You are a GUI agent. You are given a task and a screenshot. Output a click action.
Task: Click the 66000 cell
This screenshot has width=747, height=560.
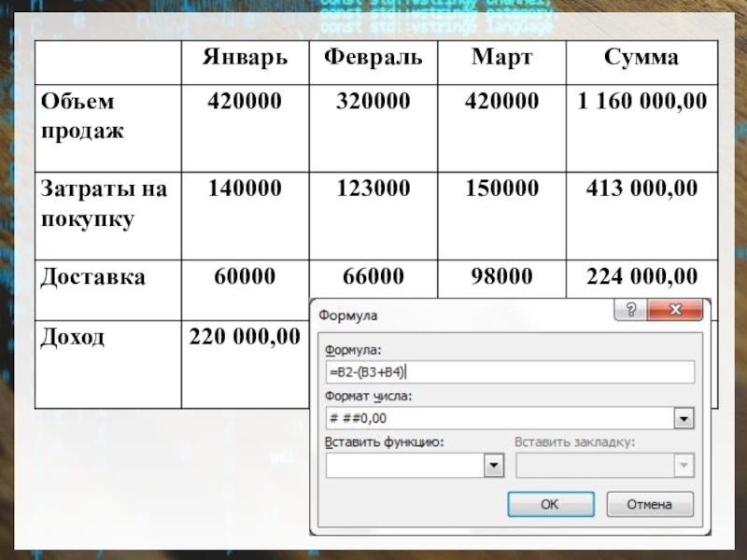pos(373,279)
